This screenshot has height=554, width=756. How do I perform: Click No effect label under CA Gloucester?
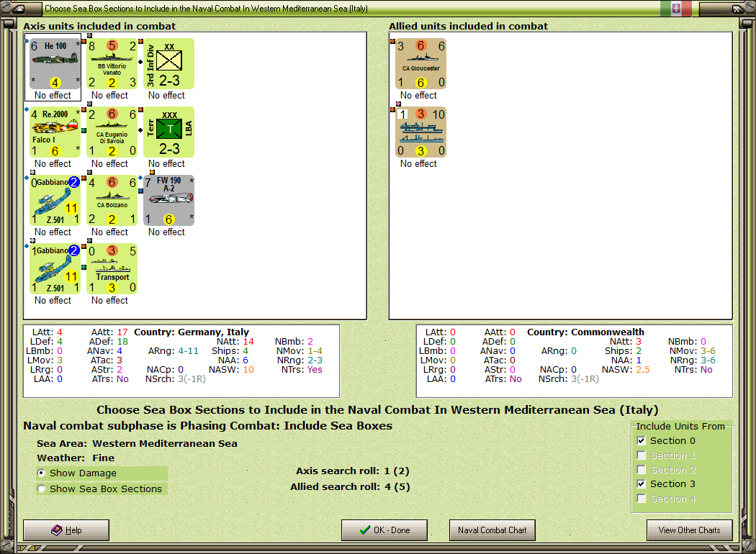coord(418,96)
